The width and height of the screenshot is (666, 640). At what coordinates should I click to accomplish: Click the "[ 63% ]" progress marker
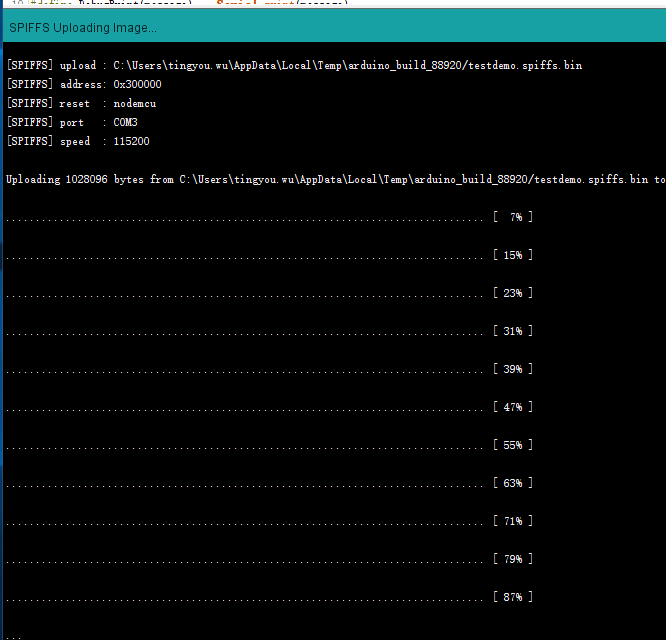[513, 483]
